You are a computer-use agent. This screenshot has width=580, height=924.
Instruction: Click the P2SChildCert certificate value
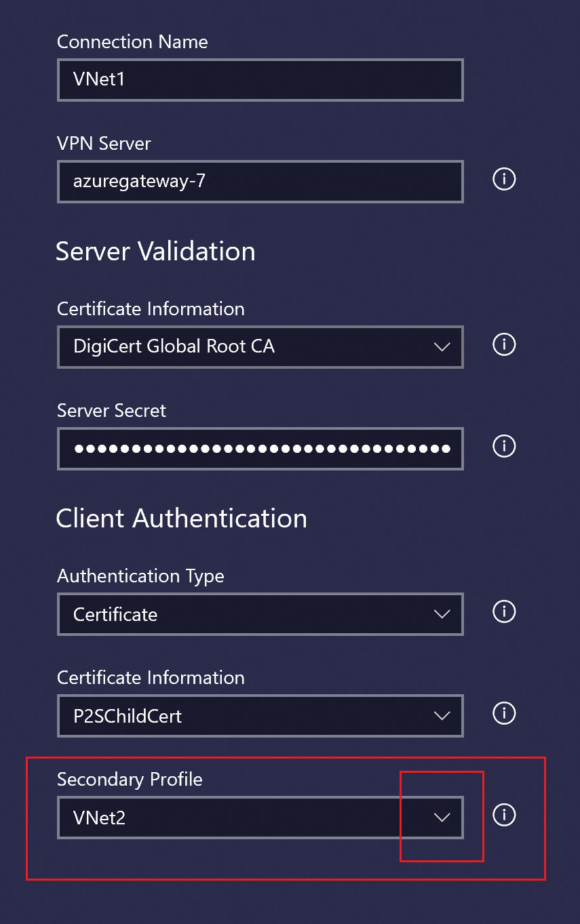pos(128,716)
